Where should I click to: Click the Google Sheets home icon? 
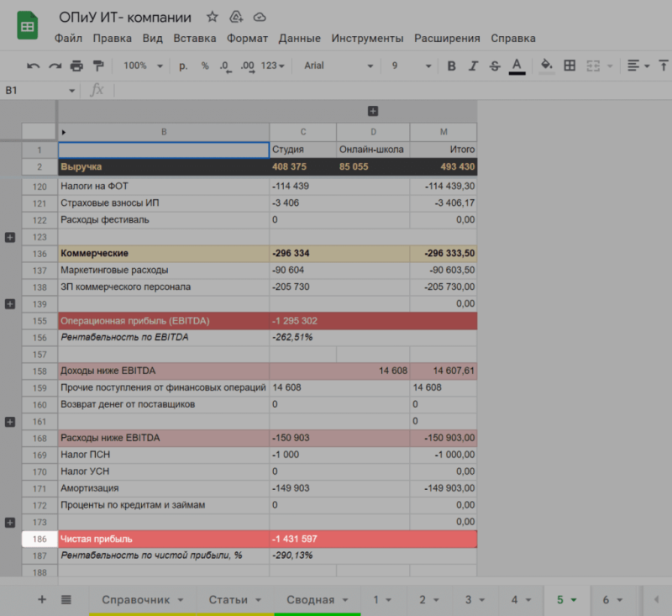(x=28, y=25)
